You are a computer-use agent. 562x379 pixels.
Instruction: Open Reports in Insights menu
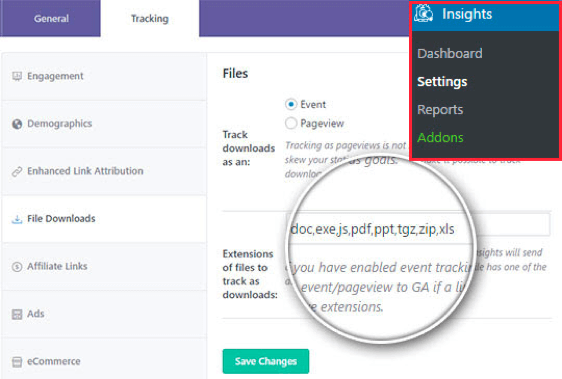coord(440,109)
